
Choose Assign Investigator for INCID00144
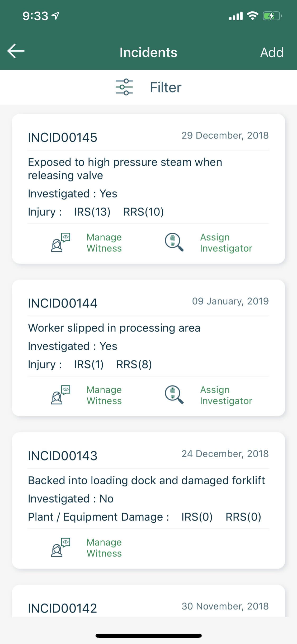[226, 395]
